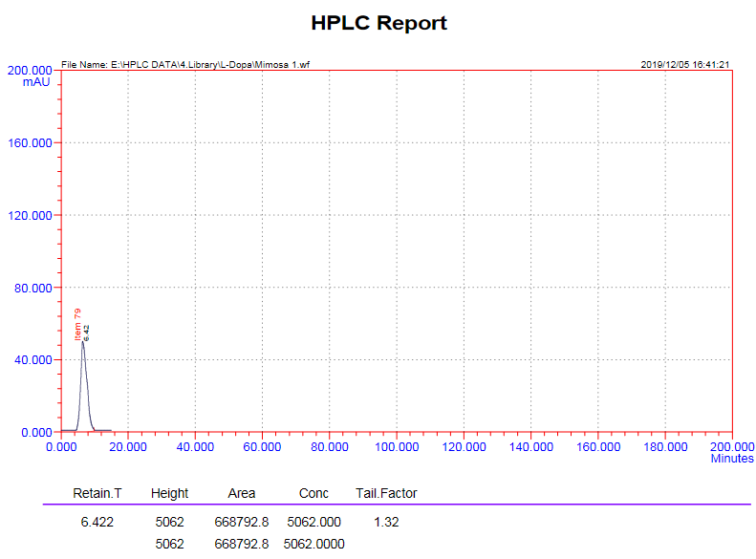Click the Conc column header
The height and width of the screenshot is (559, 756).
tap(313, 493)
